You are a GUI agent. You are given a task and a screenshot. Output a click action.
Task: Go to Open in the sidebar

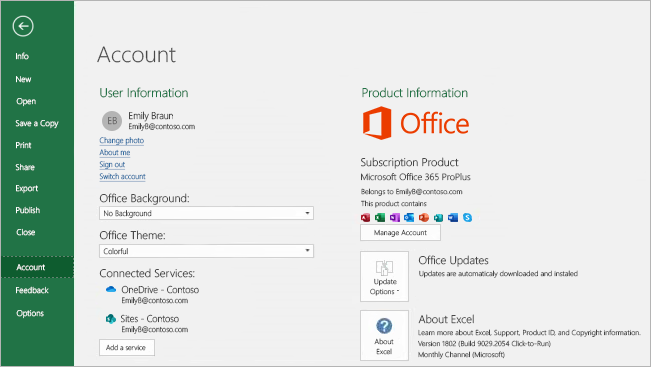(26, 101)
